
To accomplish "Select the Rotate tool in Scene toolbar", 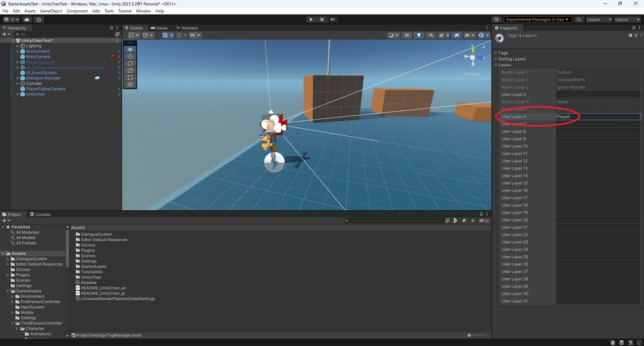I will pos(130,63).
